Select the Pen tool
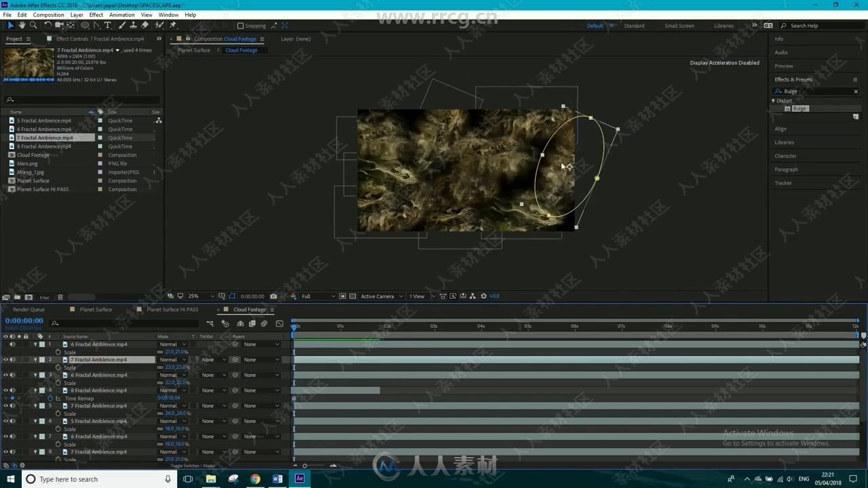The image size is (868, 488). point(97,25)
